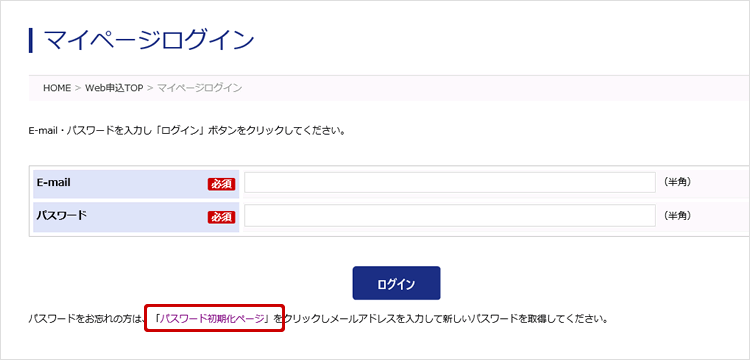Click the red 必須 badge beside パスワード
The image size is (750, 360).
tap(221, 217)
